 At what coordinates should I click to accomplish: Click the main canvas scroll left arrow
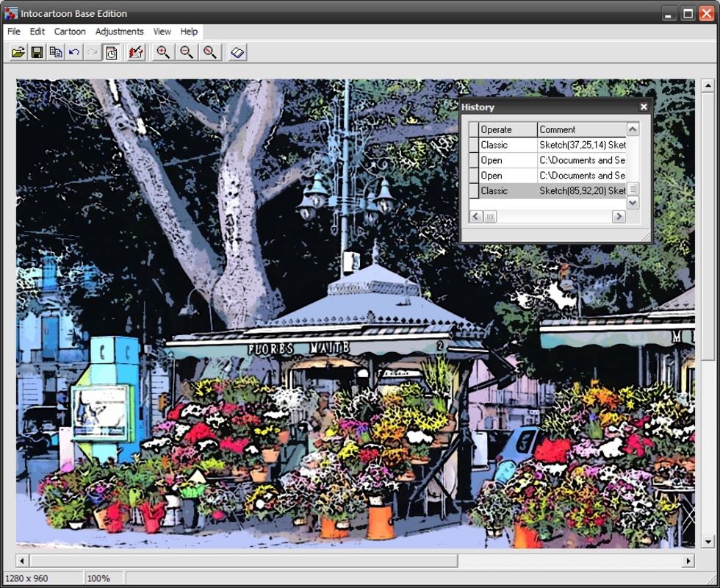click(x=22, y=561)
